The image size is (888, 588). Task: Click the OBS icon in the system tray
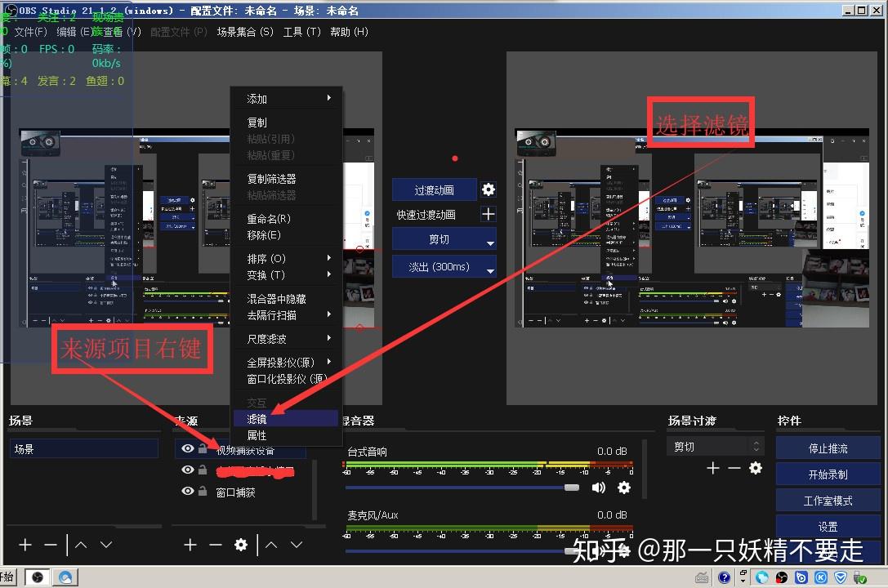click(782, 577)
